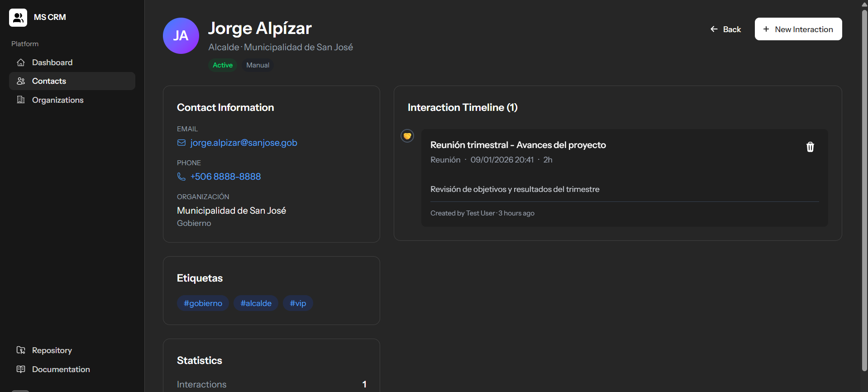The image size is (868, 392).
Task: Click the phone icon beside the number
Action: click(x=181, y=177)
